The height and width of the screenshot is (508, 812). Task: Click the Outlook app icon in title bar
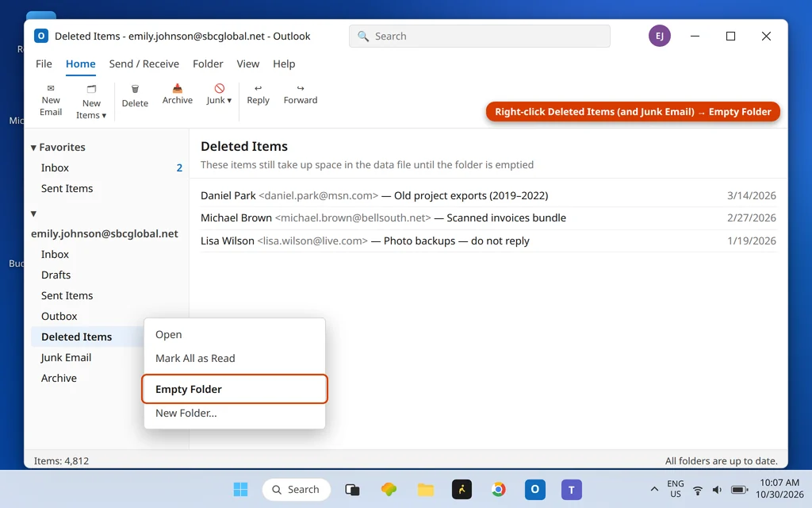pyautogui.click(x=41, y=36)
